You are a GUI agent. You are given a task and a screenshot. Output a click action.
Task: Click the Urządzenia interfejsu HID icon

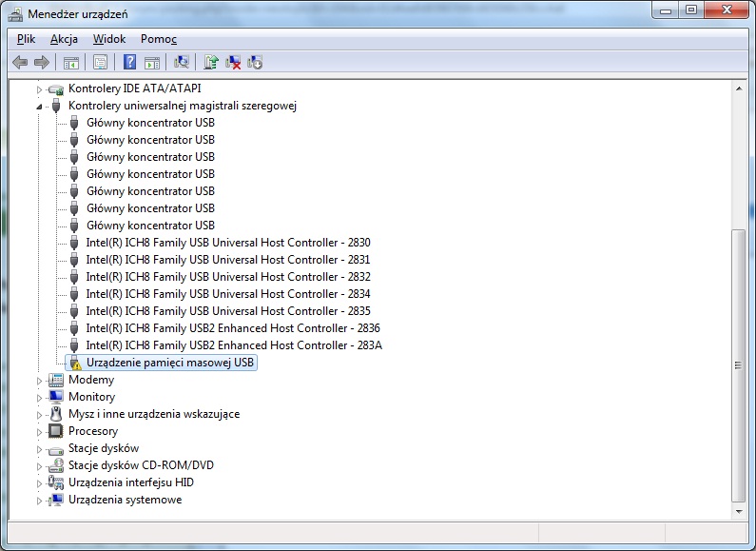(x=56, y=482)
